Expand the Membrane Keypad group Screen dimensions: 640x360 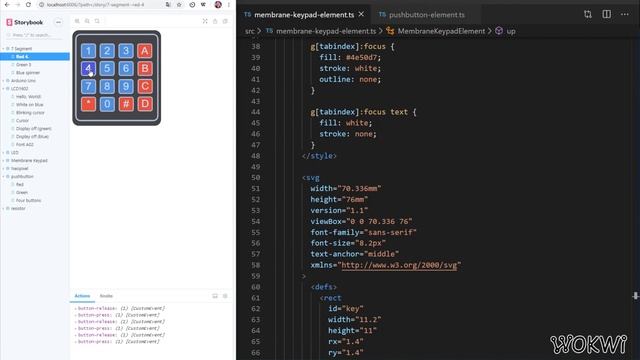[29, 160]
